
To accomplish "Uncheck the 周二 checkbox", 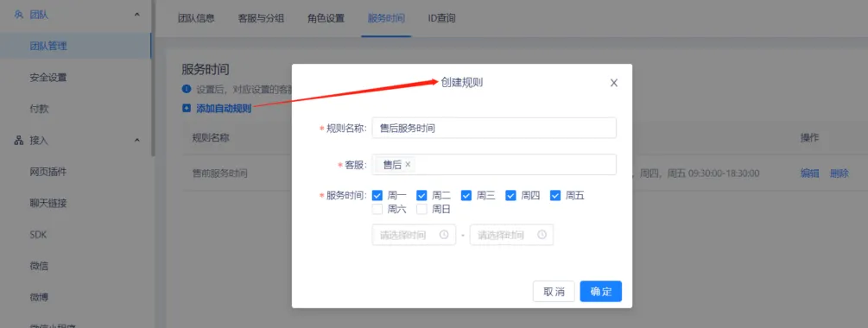I will point(421,195).
